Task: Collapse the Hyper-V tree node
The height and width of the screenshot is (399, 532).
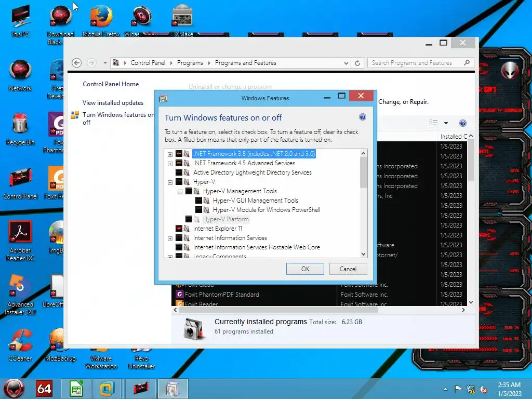Action: click(x=170, y=182)
